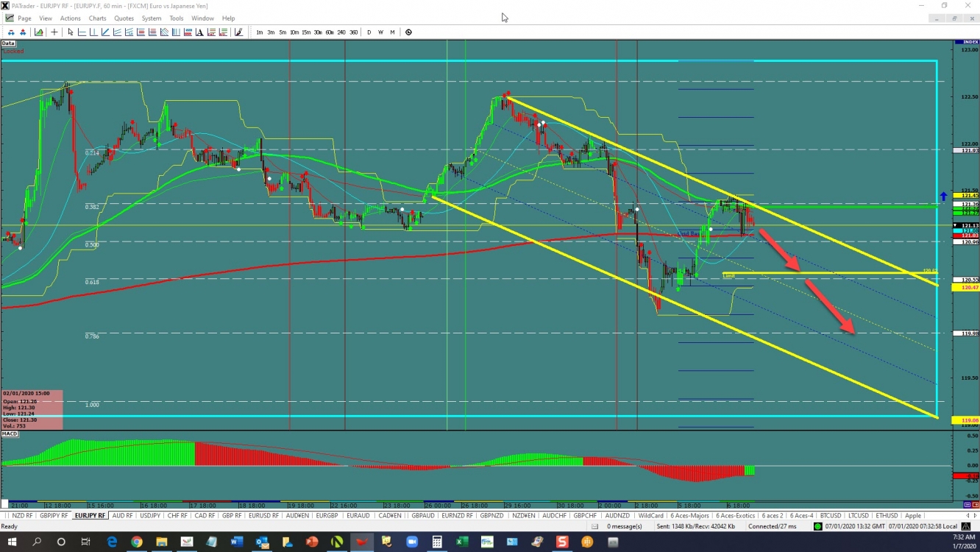The height and width of the screenshot is (552, 980).
Task: Switch chart to 60m timeframe
Action: pyautogui.click(x=330, y=32)
